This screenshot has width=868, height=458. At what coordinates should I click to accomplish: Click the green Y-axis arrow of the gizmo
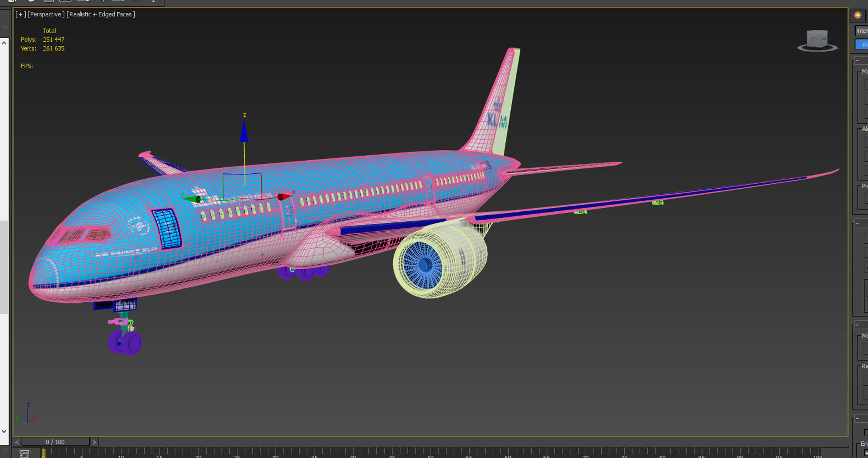coord(192,199)
